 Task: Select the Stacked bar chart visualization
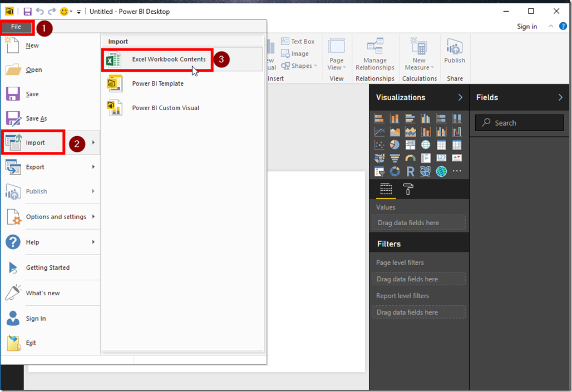point(379,118)
